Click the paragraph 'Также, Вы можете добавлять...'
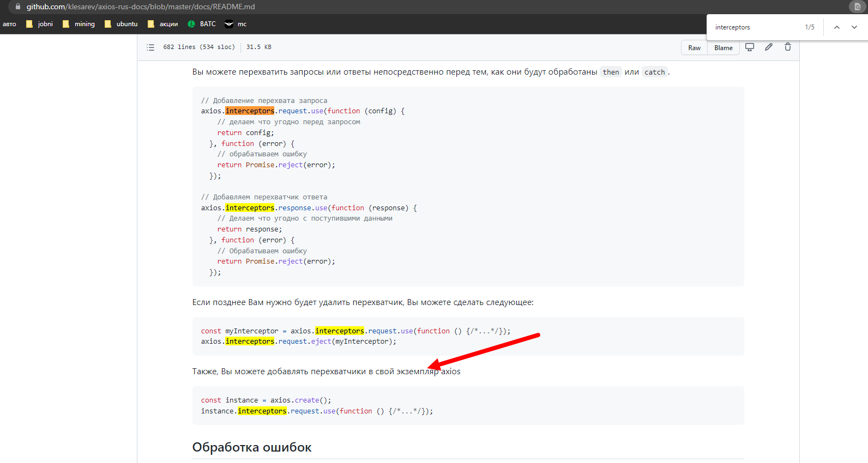Screen dimensions: 868x463 326,371
